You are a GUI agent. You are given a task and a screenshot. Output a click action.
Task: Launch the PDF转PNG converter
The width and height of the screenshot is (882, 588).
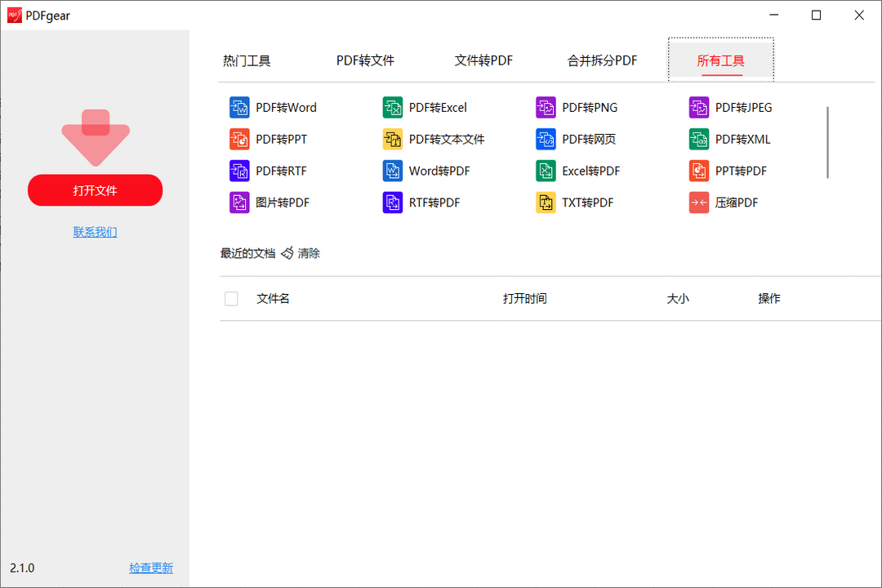pyautogui.click(x=589, y=107)
